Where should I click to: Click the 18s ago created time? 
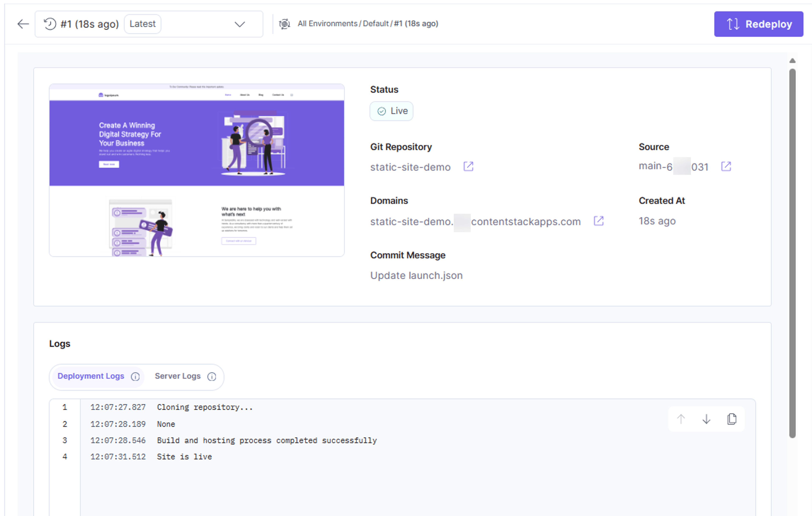[657, 221]
